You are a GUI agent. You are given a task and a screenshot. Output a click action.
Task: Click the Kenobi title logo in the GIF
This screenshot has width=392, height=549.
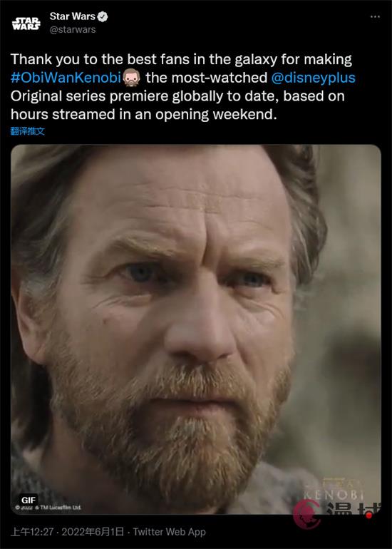coord(334,491)
